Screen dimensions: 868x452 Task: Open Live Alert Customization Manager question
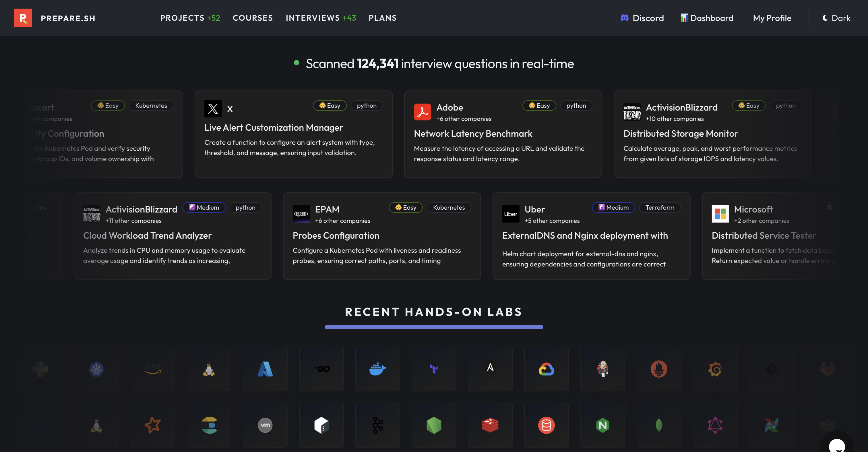point(274,128)
